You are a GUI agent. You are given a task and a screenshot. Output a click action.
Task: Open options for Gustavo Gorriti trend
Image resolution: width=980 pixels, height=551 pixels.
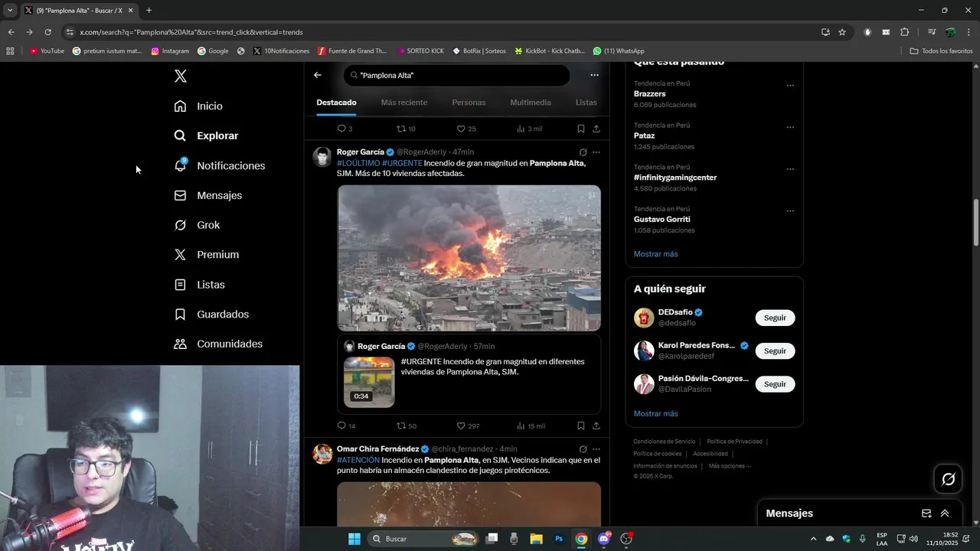click(x=790, y=211)
